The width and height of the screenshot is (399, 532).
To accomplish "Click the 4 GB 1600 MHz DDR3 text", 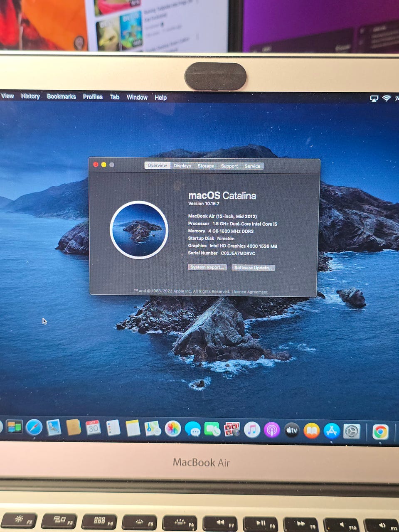I will [x=231, y=231].
